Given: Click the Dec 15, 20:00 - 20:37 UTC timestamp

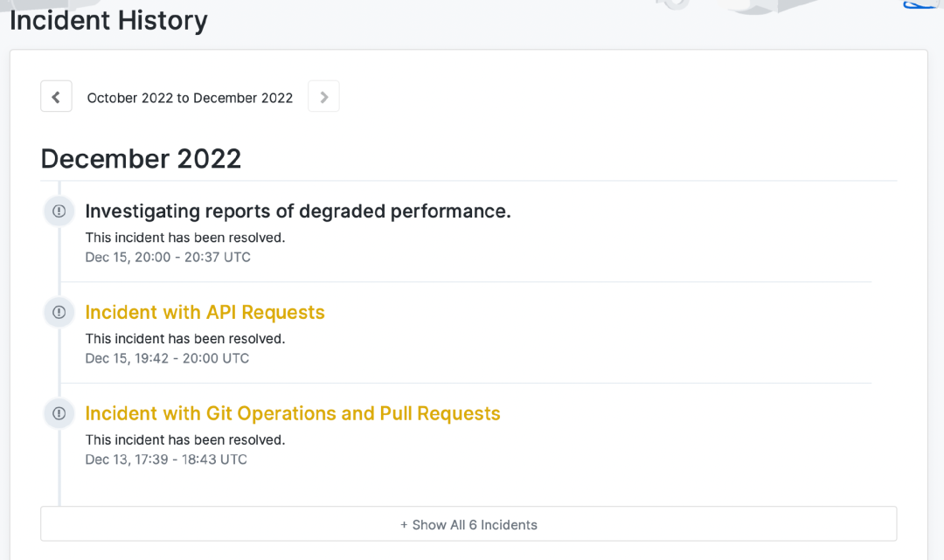Looking at the screenshot, I should point(167,258).
